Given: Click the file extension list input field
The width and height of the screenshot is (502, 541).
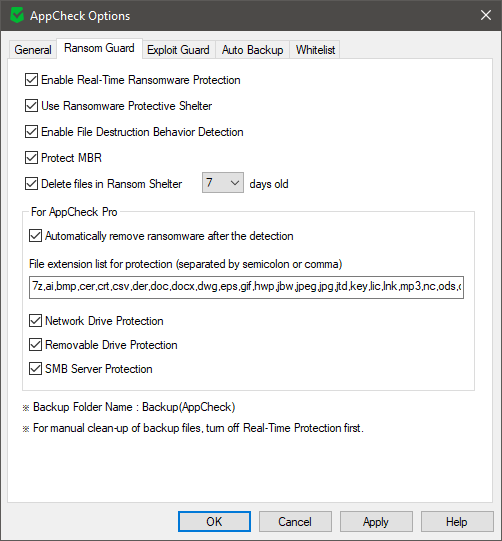Looking at the screenshot, I should 246,287.
